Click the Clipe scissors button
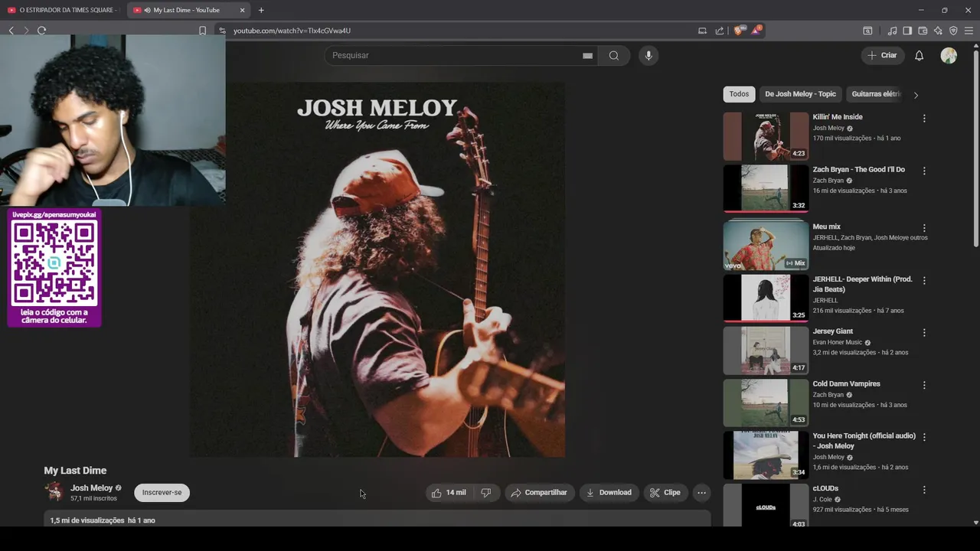980x551 pixels. click(x=665, y=493)
